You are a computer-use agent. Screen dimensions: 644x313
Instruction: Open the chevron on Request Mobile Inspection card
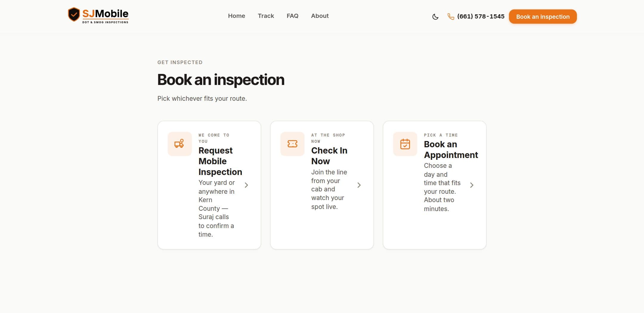246,185
